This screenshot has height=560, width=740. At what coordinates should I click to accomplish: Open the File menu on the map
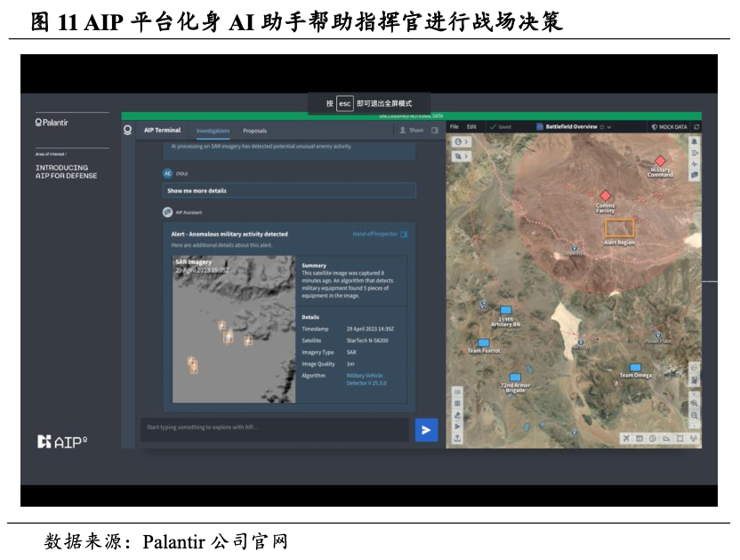click(454, 127)
